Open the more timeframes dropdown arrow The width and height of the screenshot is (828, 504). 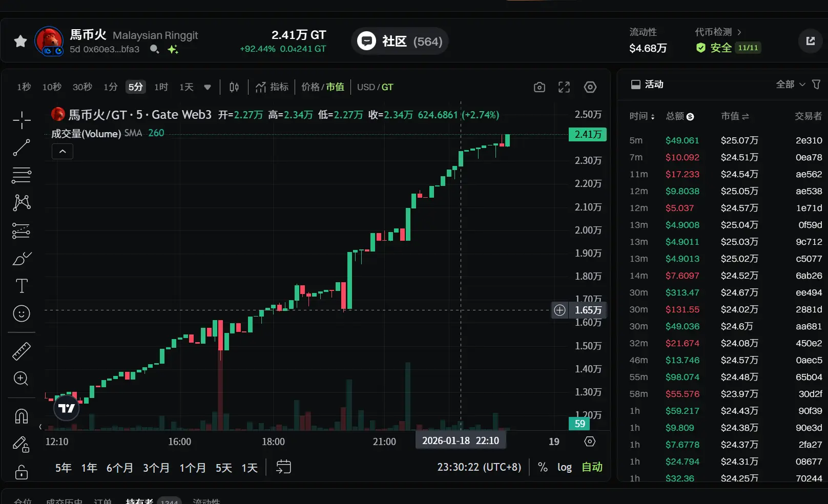click(x=208, y=87)
